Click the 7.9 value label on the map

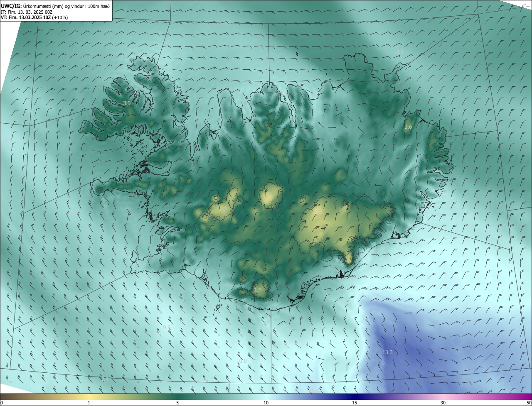point(105,379)
